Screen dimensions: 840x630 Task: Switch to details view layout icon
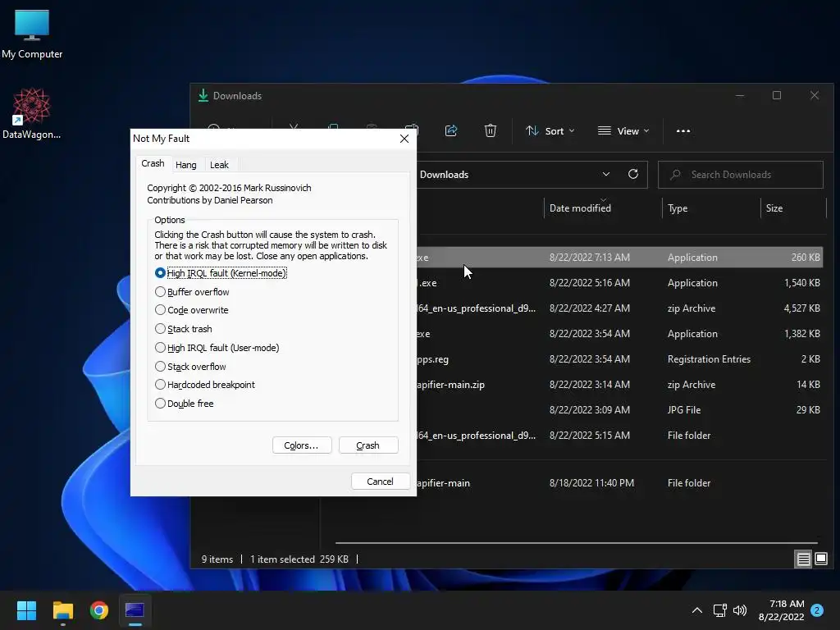(x=804, y=559)
